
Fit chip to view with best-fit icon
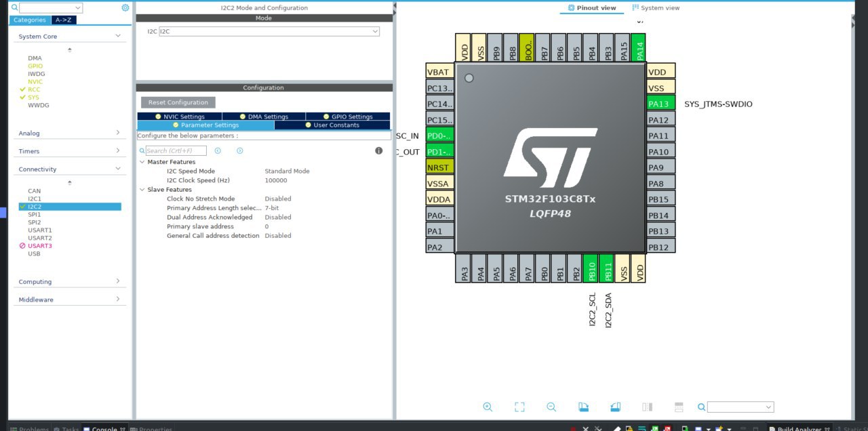coord(519,407)
